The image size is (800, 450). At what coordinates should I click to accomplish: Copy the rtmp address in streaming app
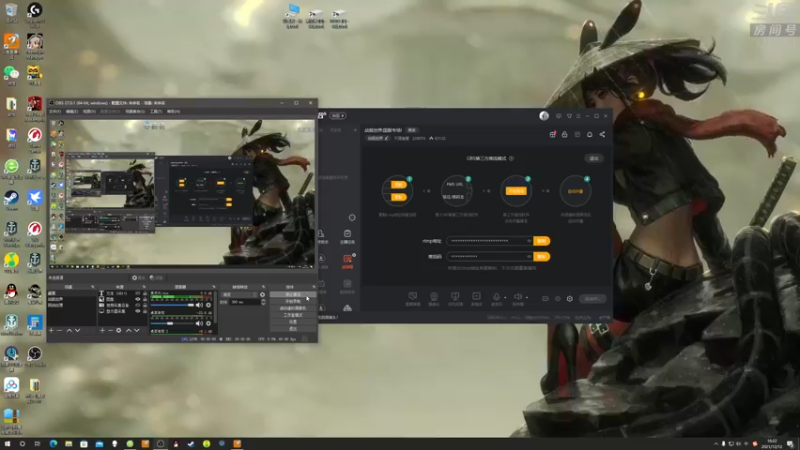541,241
